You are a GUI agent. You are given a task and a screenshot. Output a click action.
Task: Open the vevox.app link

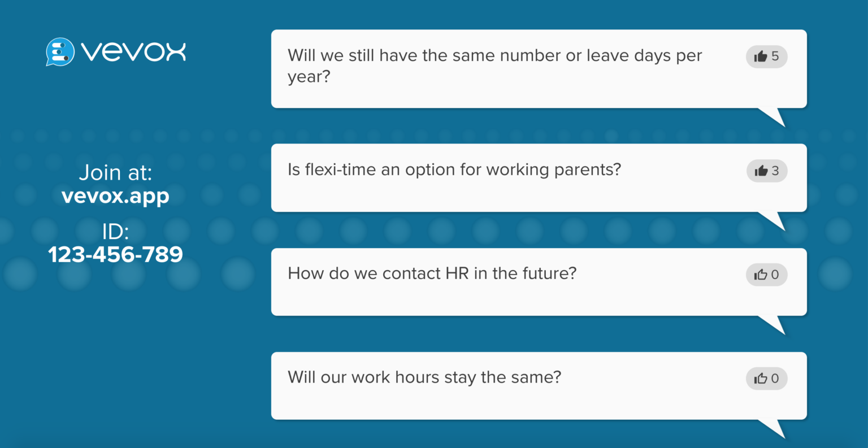tap(115, 196)
